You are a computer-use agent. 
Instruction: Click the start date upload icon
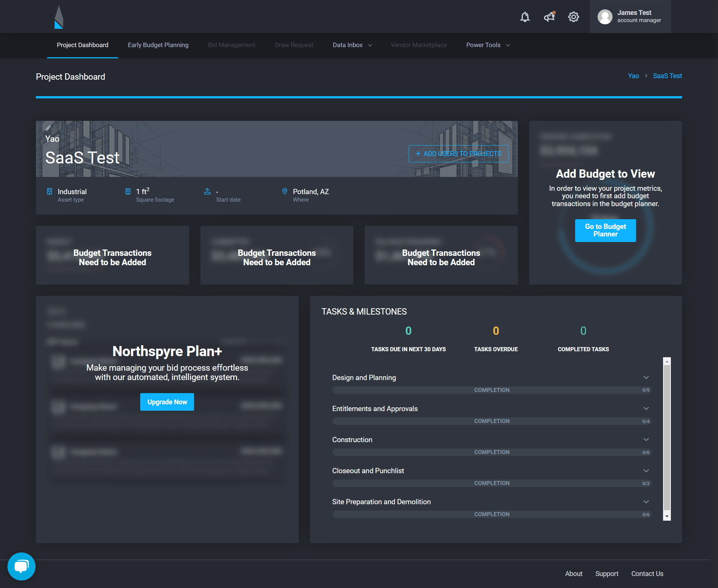207,192
